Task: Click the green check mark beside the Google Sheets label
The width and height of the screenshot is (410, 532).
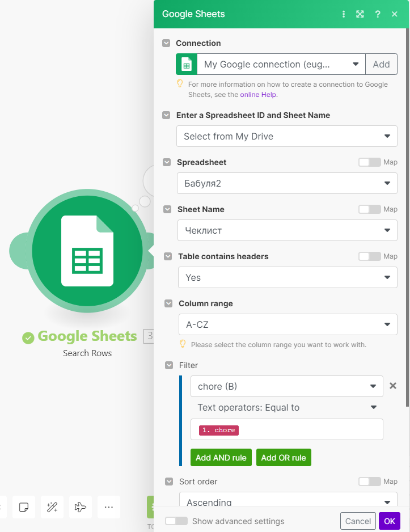Action: (x=28, y=337)
